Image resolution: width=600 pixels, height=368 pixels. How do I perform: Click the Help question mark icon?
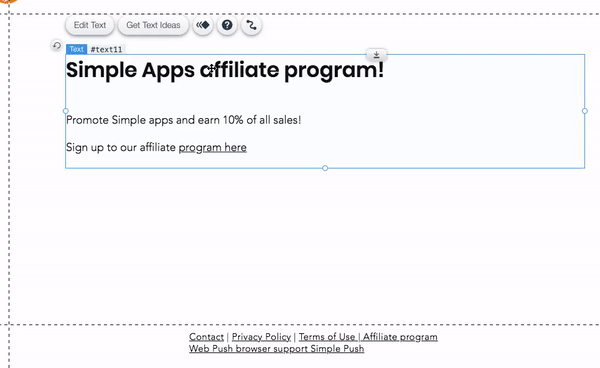click(227, 25)
